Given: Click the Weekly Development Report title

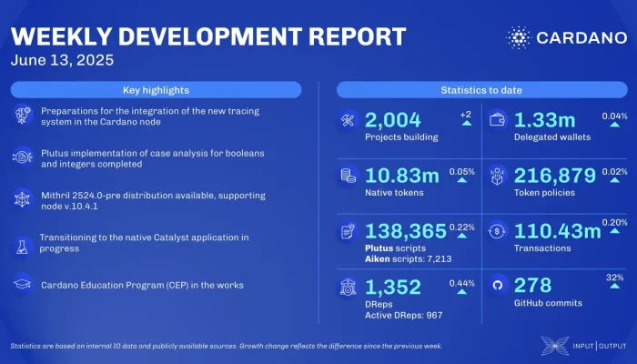Looking at the screenshot, I should [x=207, y=36].
